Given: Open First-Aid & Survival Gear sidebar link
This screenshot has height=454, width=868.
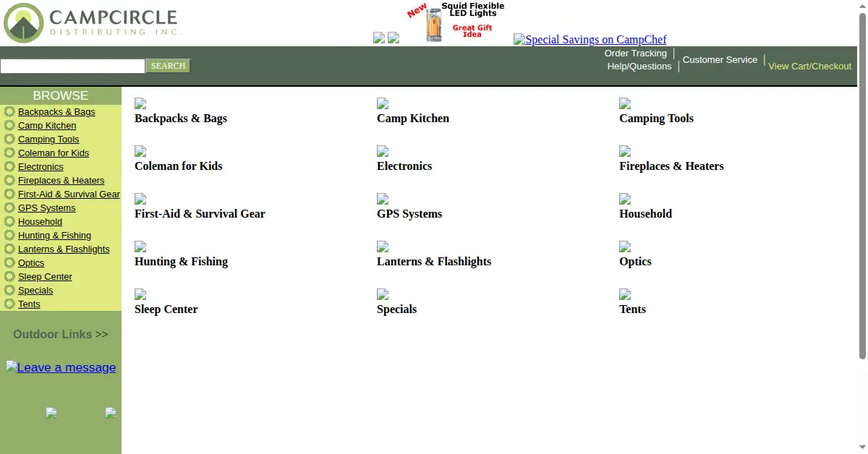Looking at the screenshot, I should [x=69, y=194].
